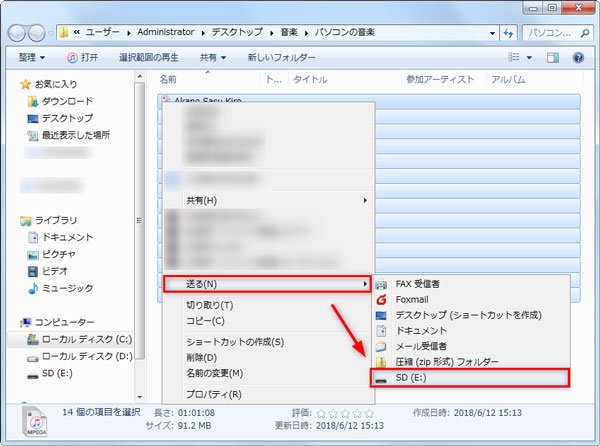Toggle the preview pane icon
Viewport: 600px width, 446px height.
(x=552, y=58)
